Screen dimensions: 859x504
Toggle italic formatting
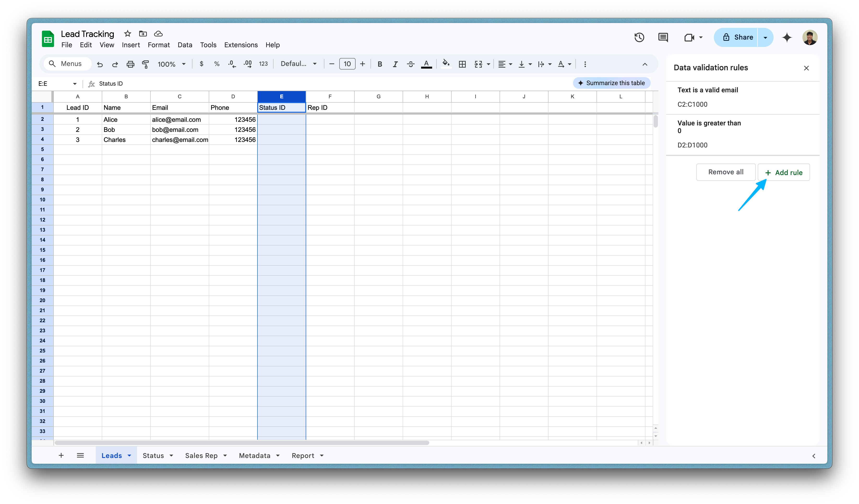click(395, 64)
